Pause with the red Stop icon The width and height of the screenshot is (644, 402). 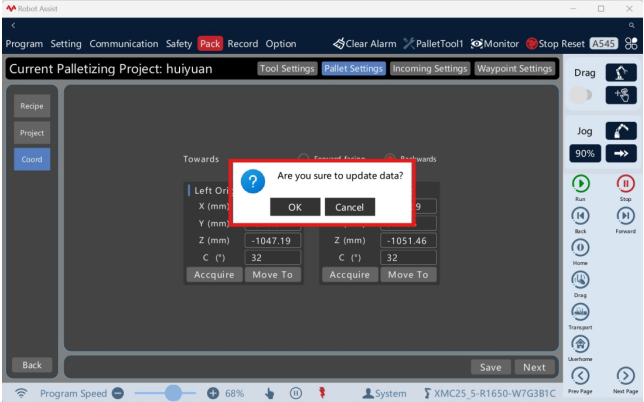pyautogui.click(x=626, y=184)
